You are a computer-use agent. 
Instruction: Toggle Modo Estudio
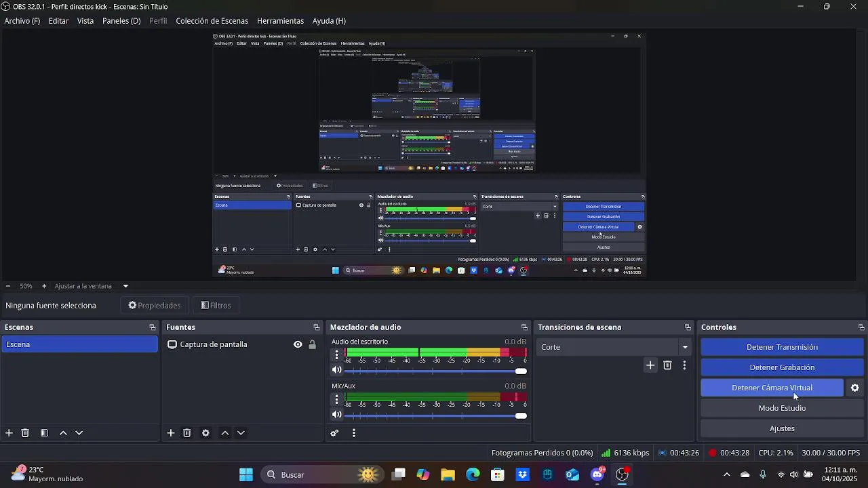[x=782, y=408]
